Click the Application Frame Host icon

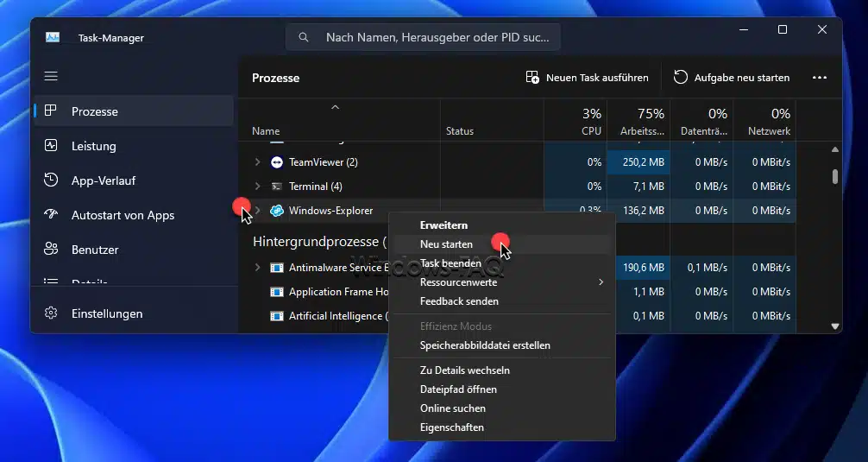coord(276,292)
